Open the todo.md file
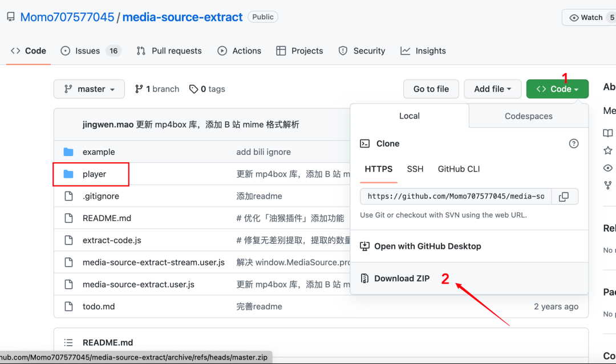 [x=99, y=306]
